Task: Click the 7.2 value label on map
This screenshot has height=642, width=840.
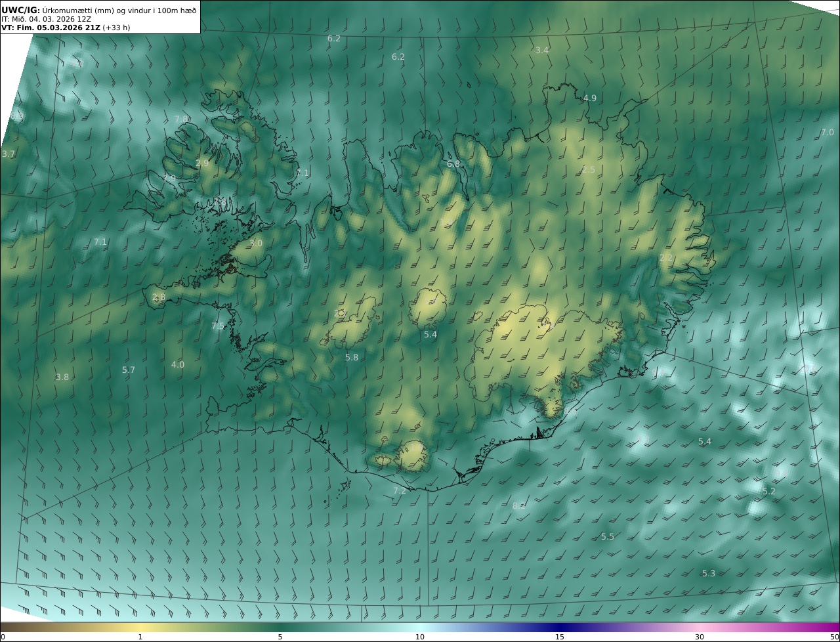Action: coord(400,491)
